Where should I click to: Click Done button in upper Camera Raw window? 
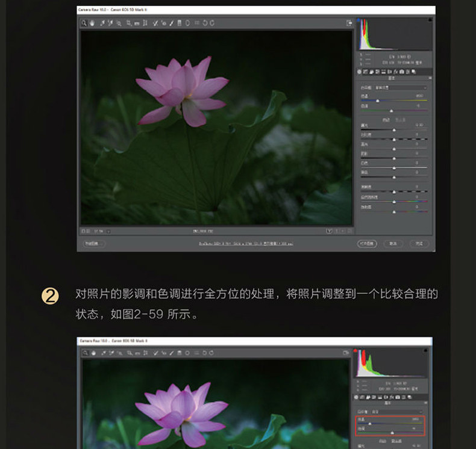(419, 243)
